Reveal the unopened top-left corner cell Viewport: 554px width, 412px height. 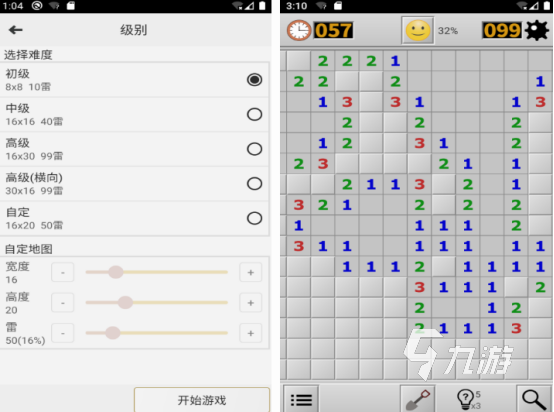pos(299,61)
